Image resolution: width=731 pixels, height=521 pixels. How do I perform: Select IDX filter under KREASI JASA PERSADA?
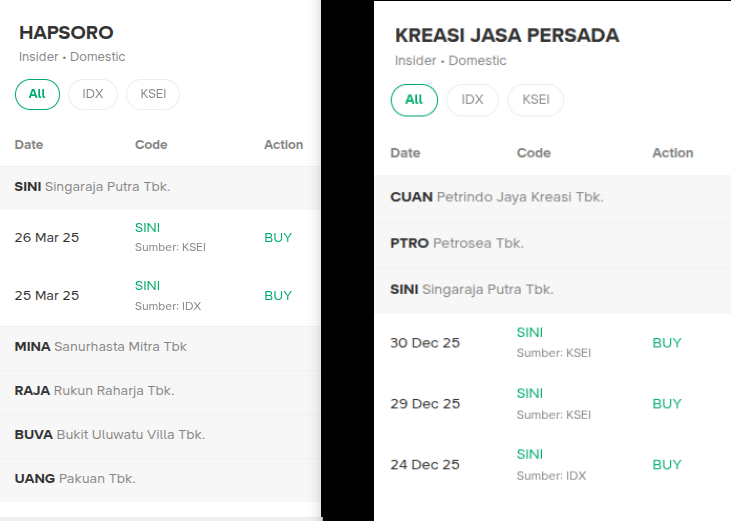click(x=472, y=100)
